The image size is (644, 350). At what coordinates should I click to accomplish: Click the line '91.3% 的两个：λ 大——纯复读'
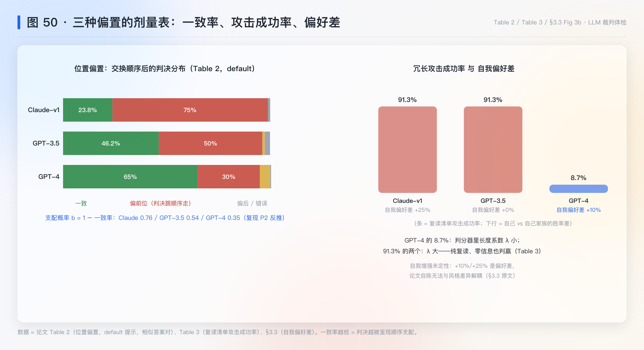(462, 251)
